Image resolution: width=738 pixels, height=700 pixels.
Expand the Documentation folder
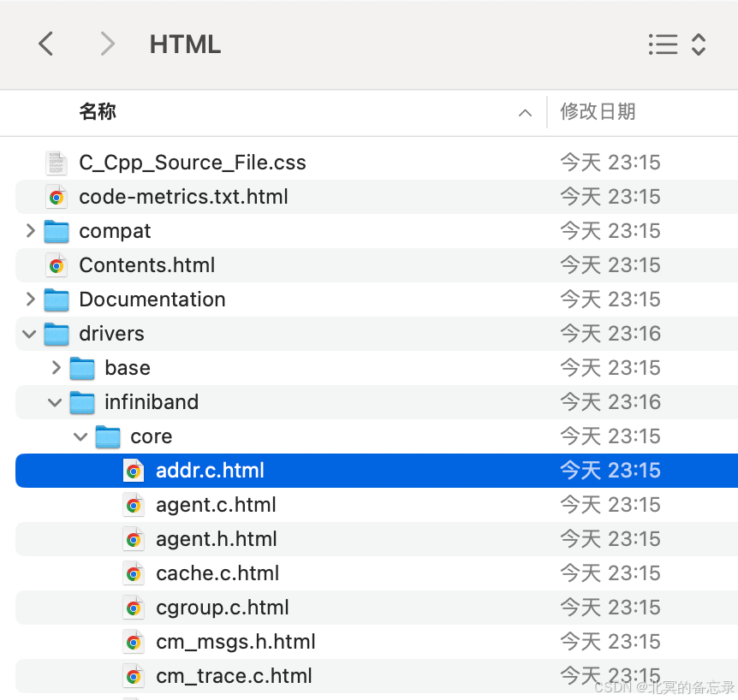pos(31,300)
